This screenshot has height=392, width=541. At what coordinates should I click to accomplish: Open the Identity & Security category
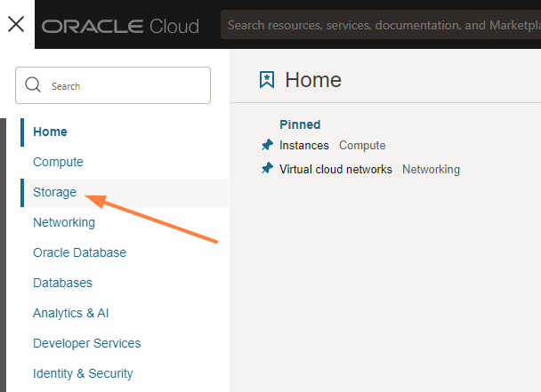click(83, 373)
